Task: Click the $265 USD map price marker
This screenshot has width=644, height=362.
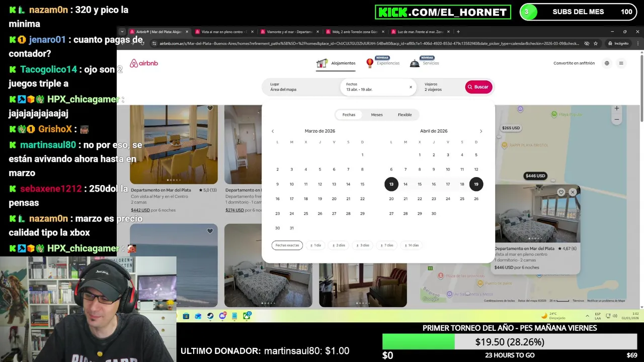Action: (x=511, y=128)
